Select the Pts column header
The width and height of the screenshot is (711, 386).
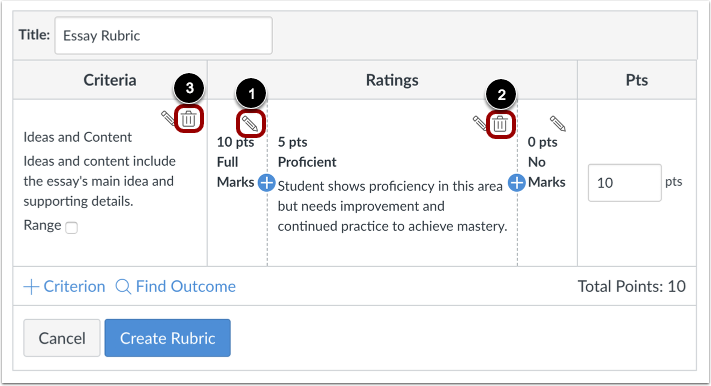[637, 80]
